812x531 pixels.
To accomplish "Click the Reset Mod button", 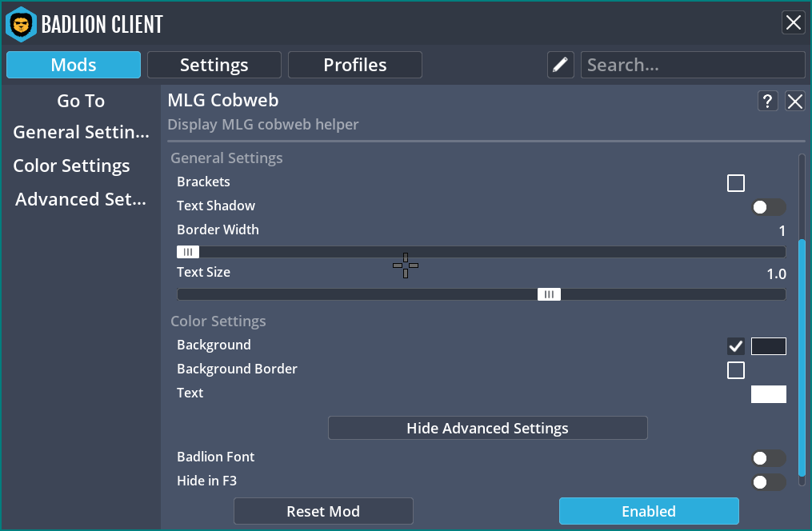I will pos(324,511).
